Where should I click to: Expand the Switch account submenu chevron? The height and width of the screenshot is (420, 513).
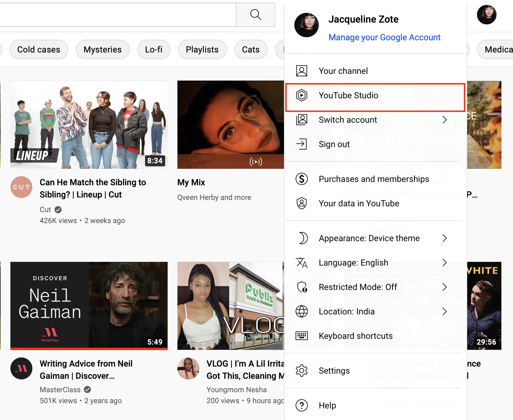coord(445,120)
